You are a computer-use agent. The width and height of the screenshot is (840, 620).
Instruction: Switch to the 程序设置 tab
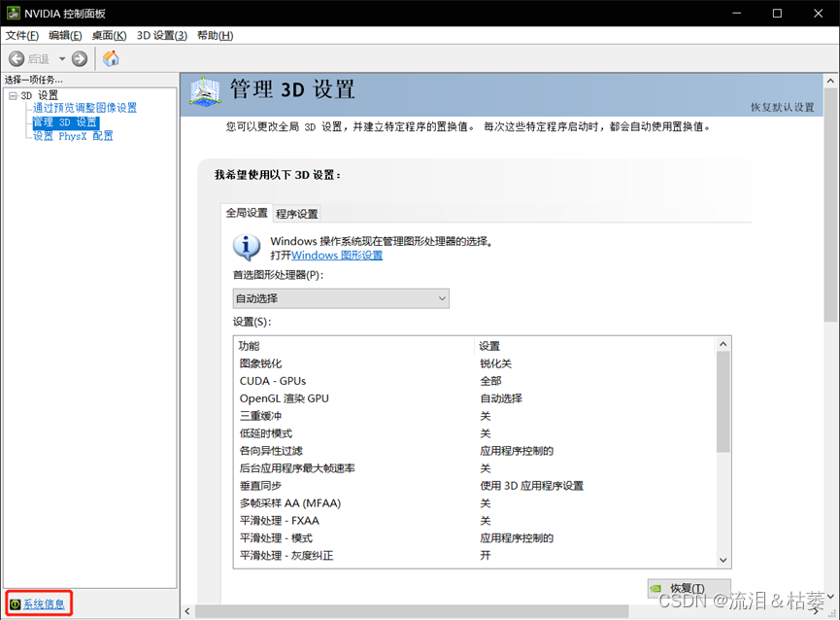[x=297, y=214]
